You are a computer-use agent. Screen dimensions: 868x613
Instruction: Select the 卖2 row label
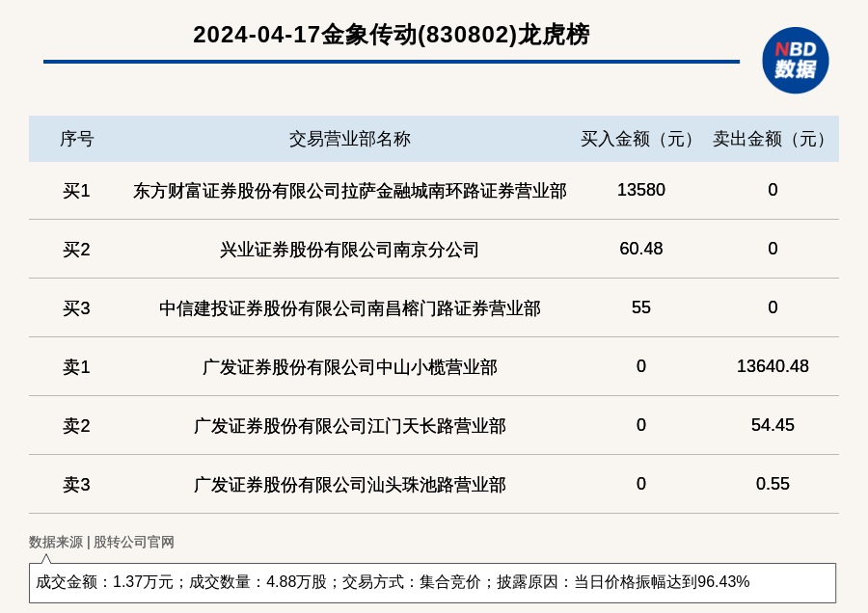[76, 425]
